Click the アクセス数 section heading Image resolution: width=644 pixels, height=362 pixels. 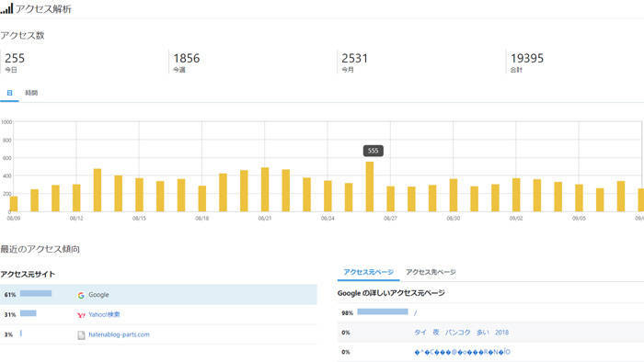coord(22,36)
